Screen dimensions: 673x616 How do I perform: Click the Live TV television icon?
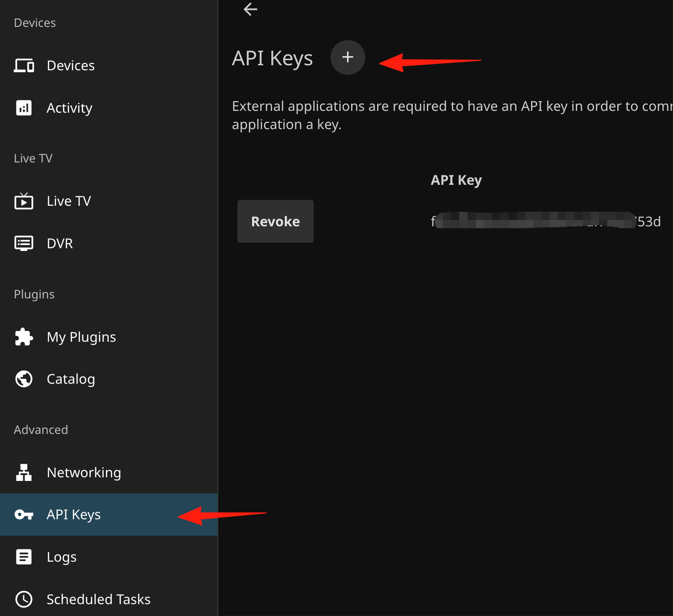24,201
